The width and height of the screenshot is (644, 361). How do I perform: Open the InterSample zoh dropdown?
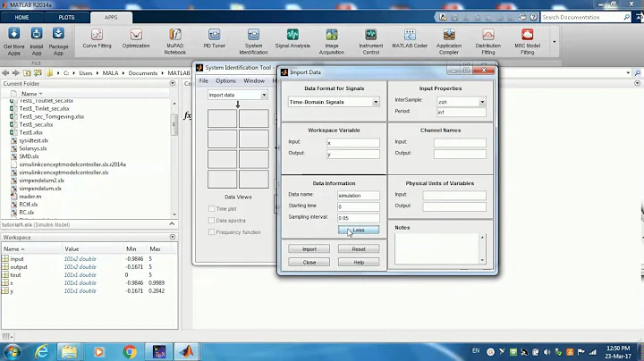click(462, 102)
